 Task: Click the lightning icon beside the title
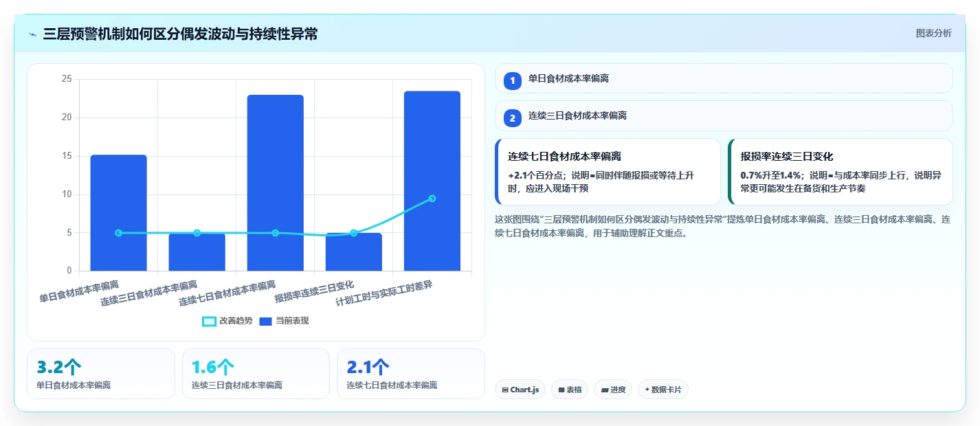(x=33, y=34)
